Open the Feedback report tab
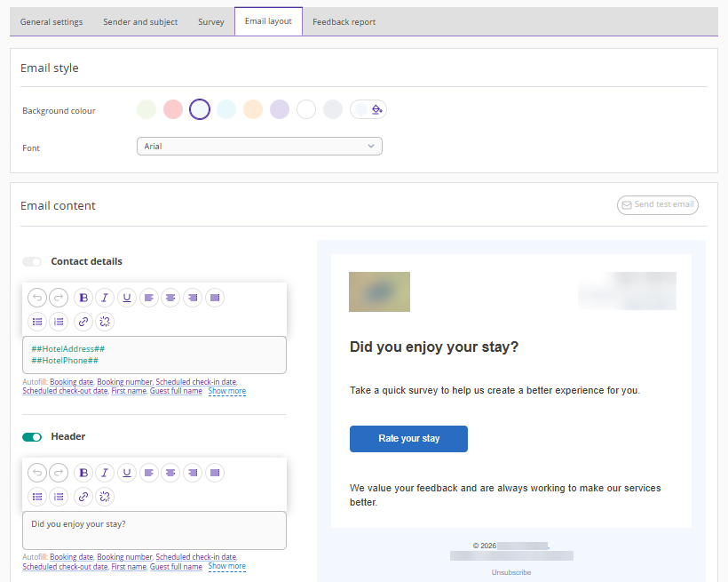 [344, 22]
